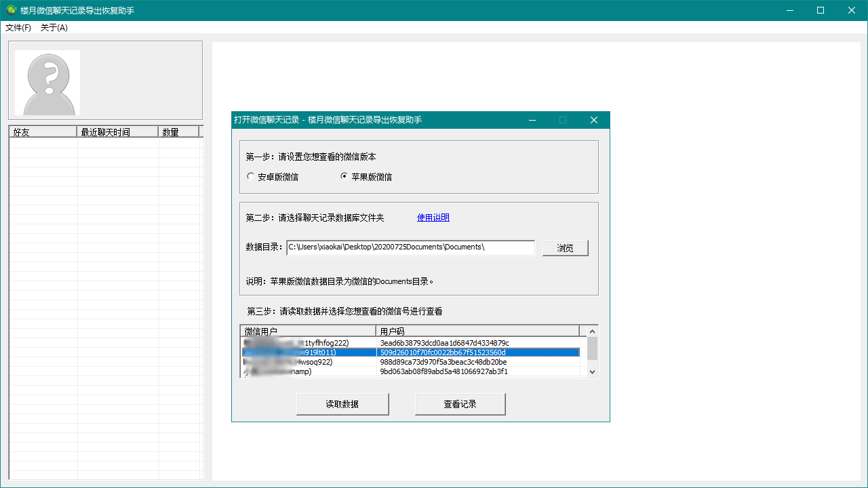The image size is (868, 488).
Task: Click the dialog's grayed maximize icon area
Action: click(562, 119)
